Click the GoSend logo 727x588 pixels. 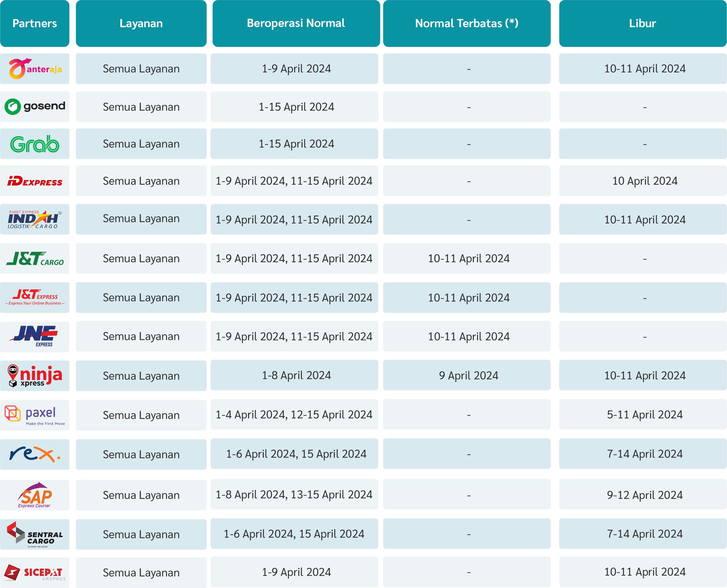click(34, 107)
